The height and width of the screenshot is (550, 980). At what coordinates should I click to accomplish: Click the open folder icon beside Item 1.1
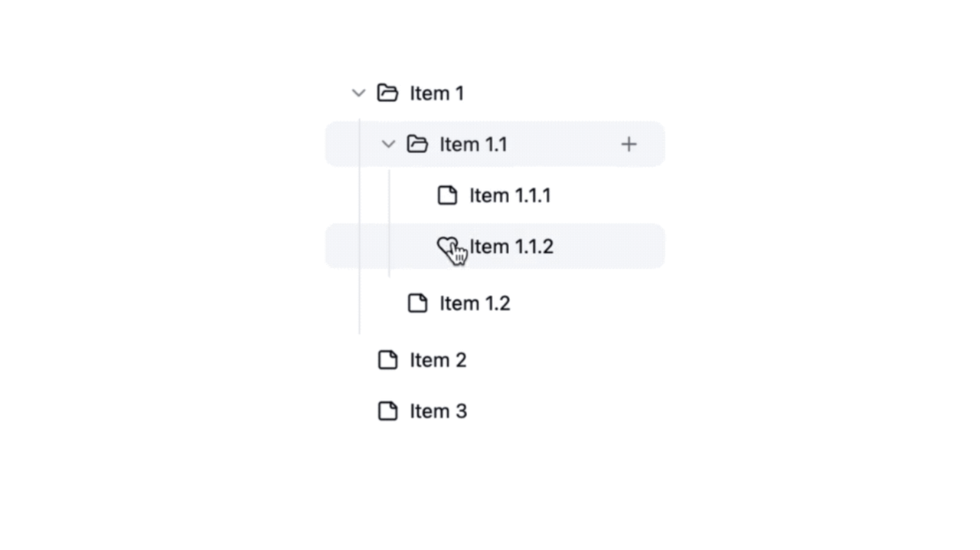(417, 144)
